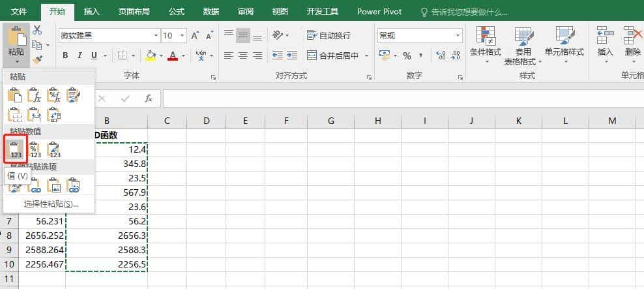Select Keep source column widths paste option
The image size is (644, 289).
tap(35, 115)
